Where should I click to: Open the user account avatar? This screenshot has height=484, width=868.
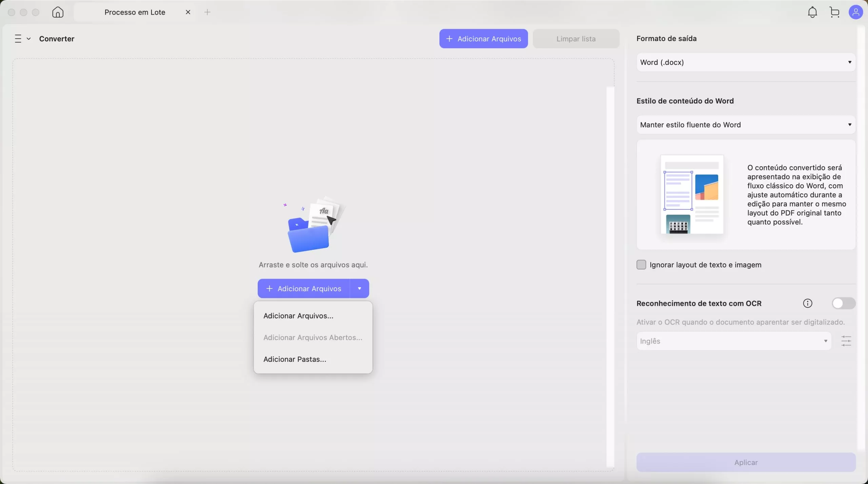coord(855,12)
